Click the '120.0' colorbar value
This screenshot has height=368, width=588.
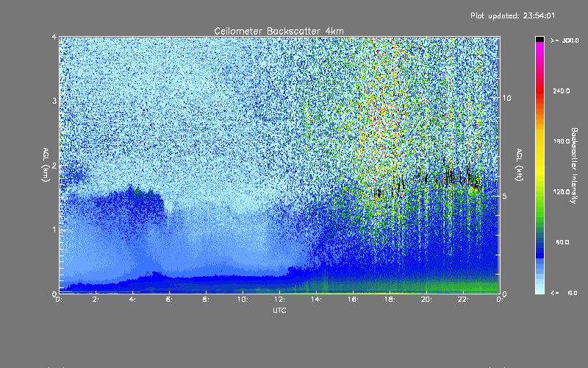tap(561, 192)
